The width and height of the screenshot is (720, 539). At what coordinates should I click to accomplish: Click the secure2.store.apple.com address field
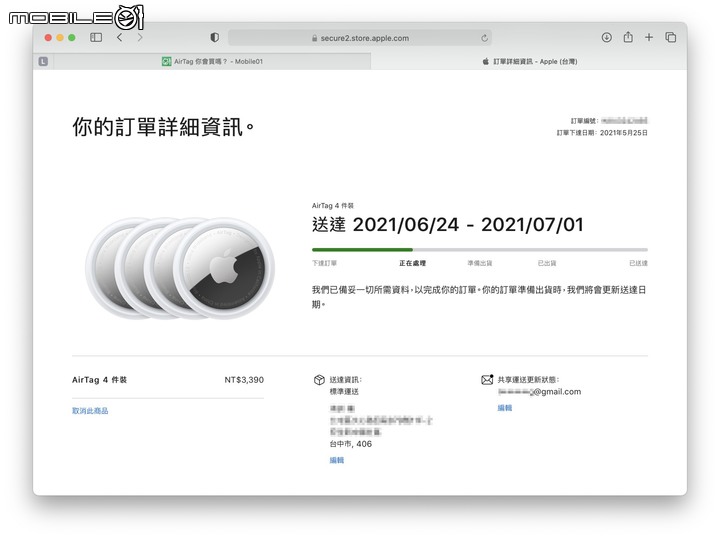pos(360,38)
